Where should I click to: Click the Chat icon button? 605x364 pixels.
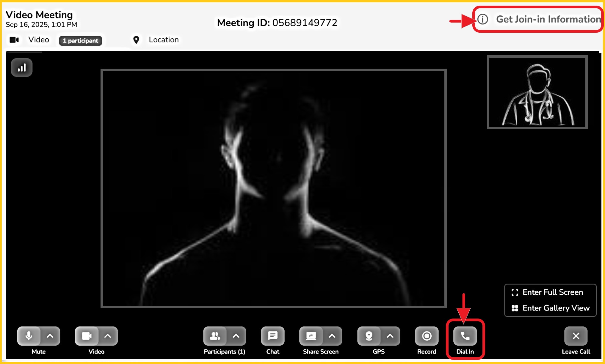(272, 336)
